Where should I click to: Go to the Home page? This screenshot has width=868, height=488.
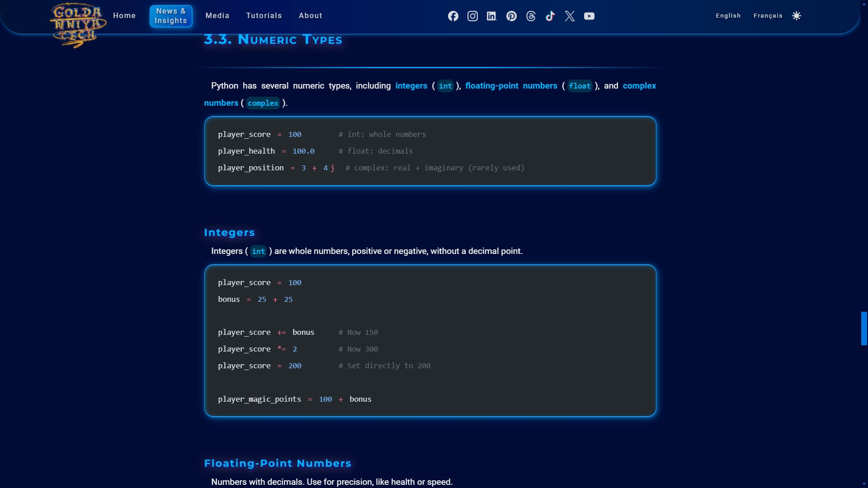coord(124,15)
